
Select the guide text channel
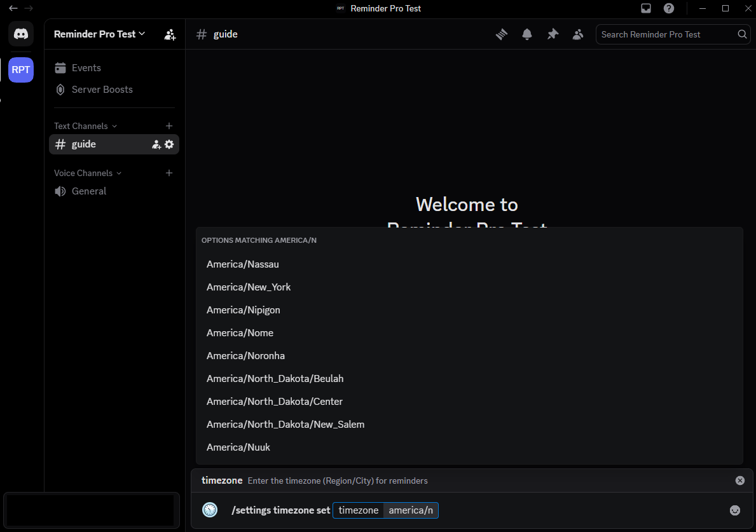coord(114,144)
